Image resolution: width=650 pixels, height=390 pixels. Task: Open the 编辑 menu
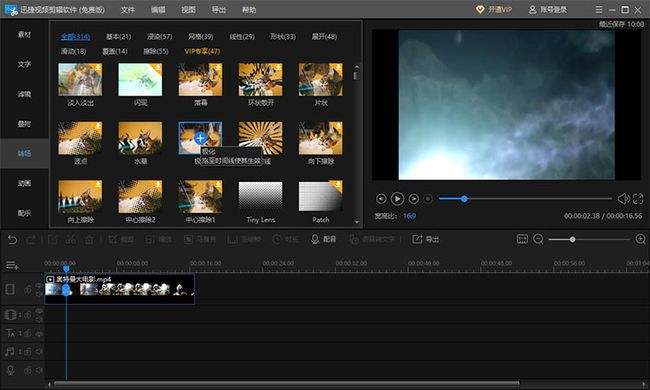click(x=158, y=10)
